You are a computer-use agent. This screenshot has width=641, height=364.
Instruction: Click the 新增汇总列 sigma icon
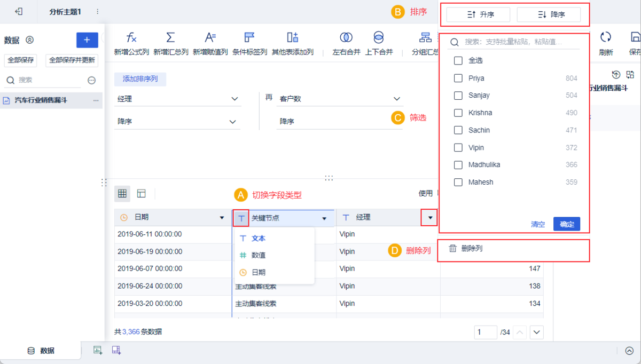tap(170, 37)
